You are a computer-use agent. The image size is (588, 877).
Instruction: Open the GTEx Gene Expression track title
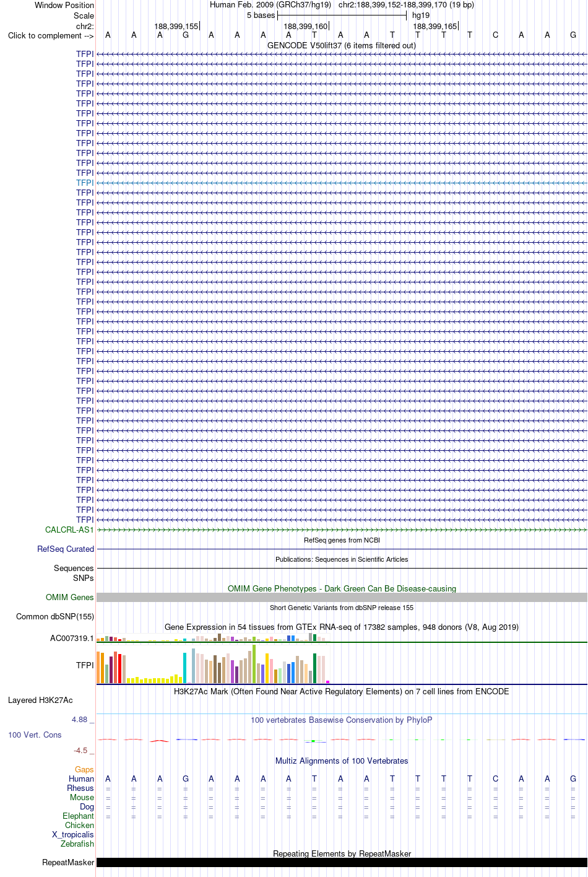(342, 627)
